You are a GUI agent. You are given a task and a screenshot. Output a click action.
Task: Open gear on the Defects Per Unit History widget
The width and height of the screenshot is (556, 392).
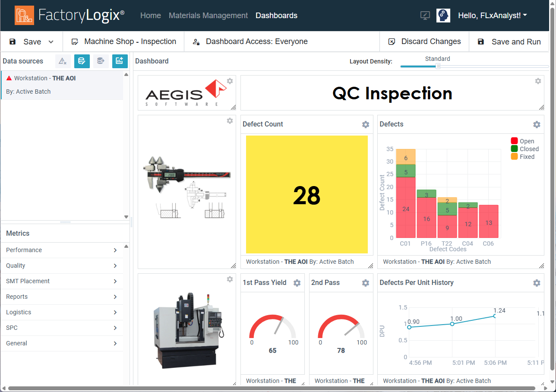pos(537,283)
